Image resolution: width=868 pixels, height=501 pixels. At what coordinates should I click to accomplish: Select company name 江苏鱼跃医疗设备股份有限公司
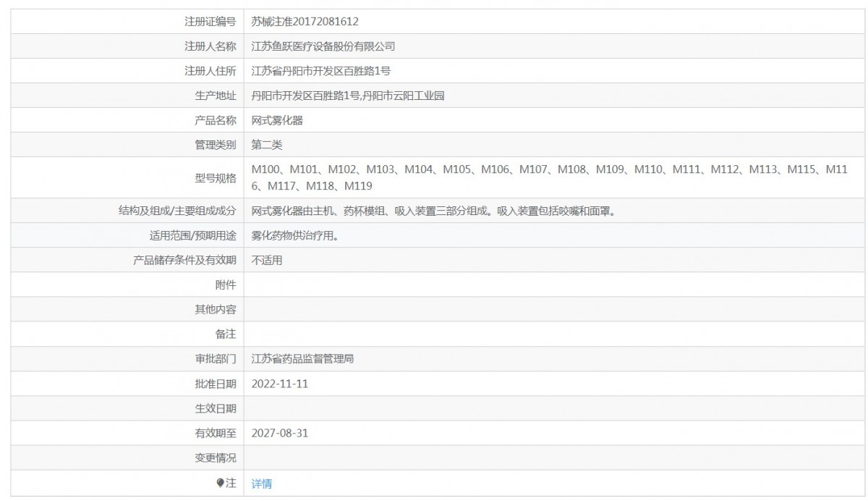click(323, 46)
